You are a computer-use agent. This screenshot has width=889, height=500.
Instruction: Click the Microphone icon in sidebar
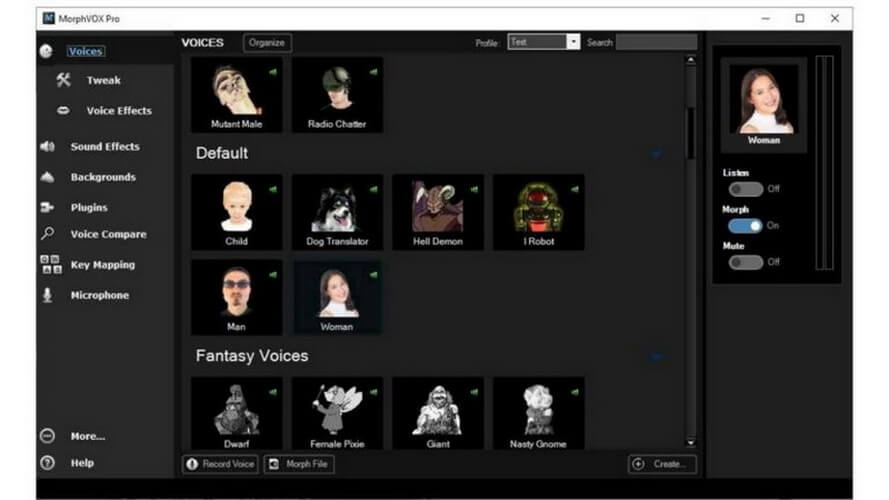point(48,295)
